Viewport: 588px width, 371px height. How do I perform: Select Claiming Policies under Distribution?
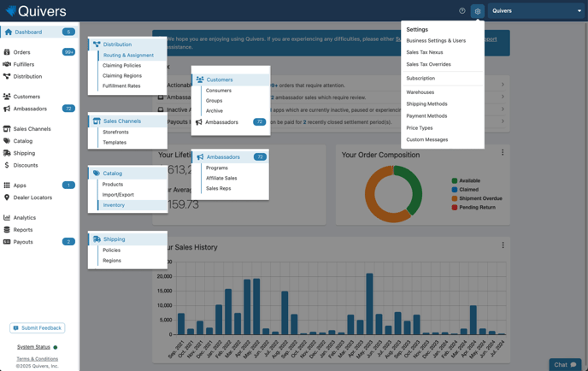tap(121, 65)
